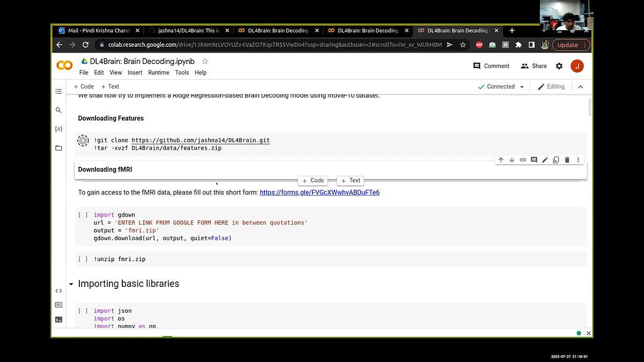Open the Variables panel icon
Screen dimensions: 644x362
(58, 129)
